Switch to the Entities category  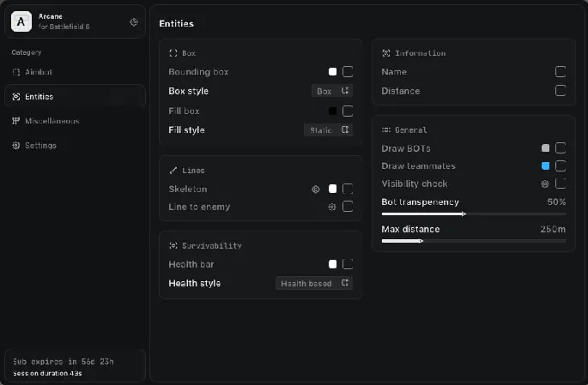(x=39, y=97)
